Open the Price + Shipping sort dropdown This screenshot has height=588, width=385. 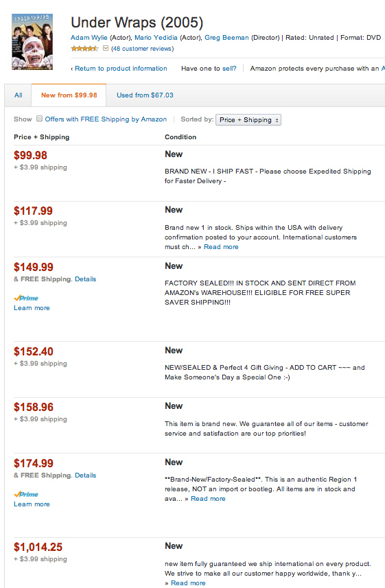(x=248, y=119)
